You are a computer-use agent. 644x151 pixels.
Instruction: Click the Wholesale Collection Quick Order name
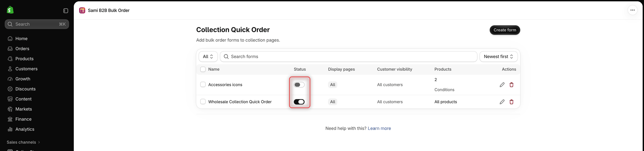(x=240, y=102)
